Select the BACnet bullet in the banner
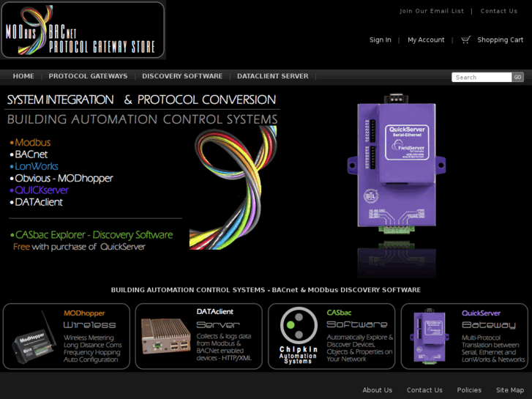This screenshot has height=399, width=532. (x=29, y=154)
